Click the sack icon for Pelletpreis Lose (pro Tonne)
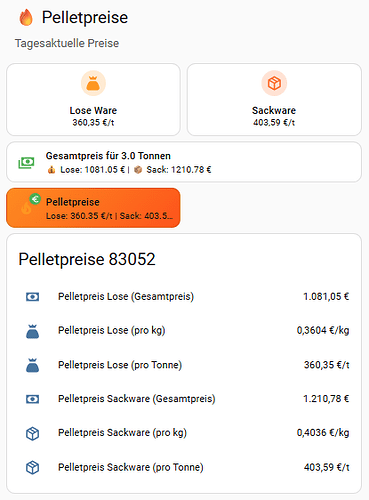The width and height of the screenshot is (369, 500). tap(32, 365)
